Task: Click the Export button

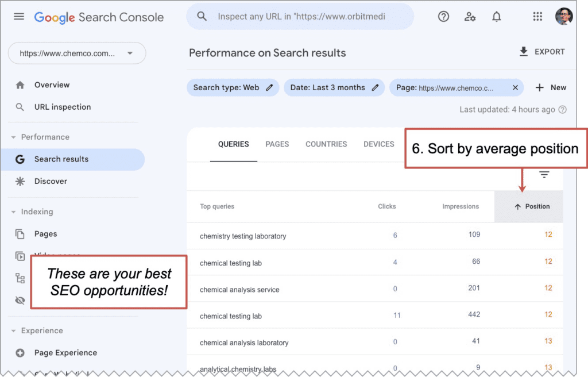Action: pos(541,52)
